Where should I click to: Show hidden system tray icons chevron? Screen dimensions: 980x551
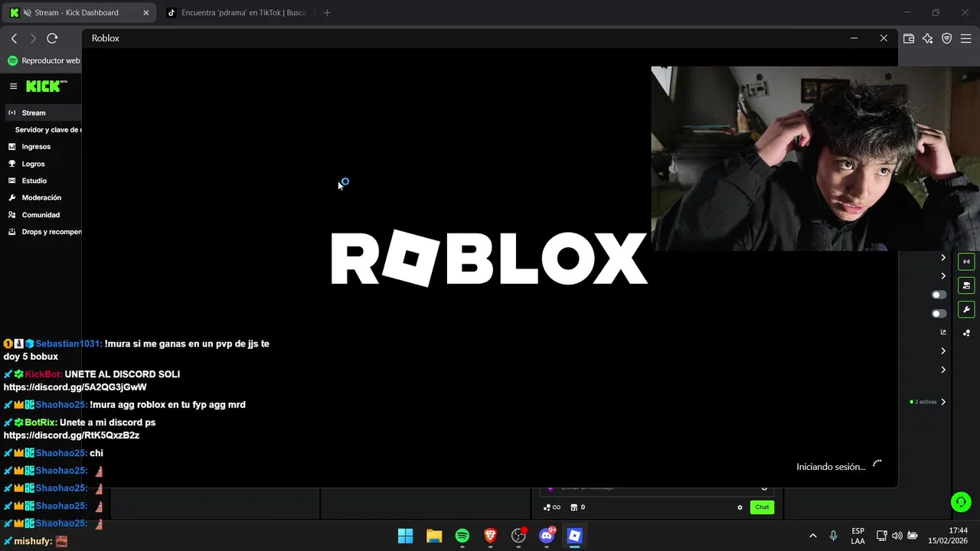pos(812,536)
